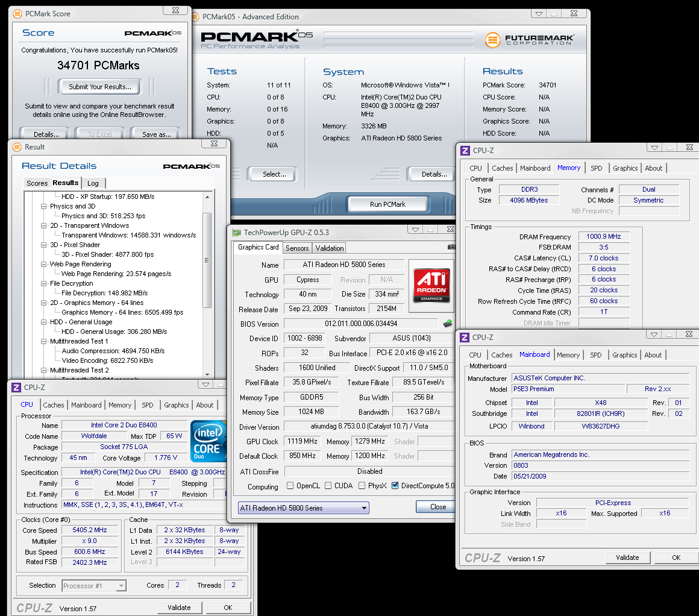Click the scroll up arrow in Result Details
This screenshot has width=699, height=616.
pos(207,196)
